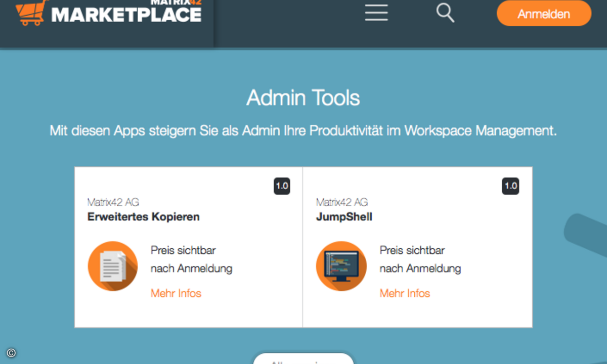Click the Admin Tools heading

click(x=303, y=98)
